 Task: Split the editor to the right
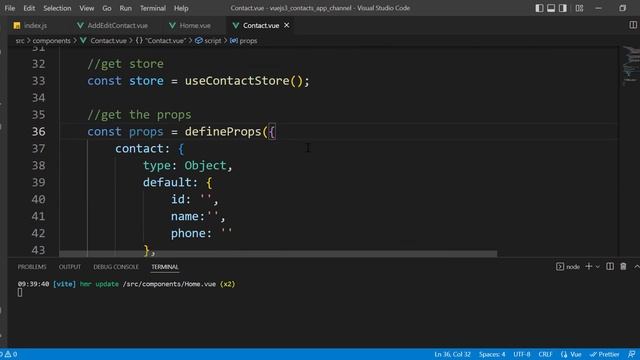click(633, 25)
